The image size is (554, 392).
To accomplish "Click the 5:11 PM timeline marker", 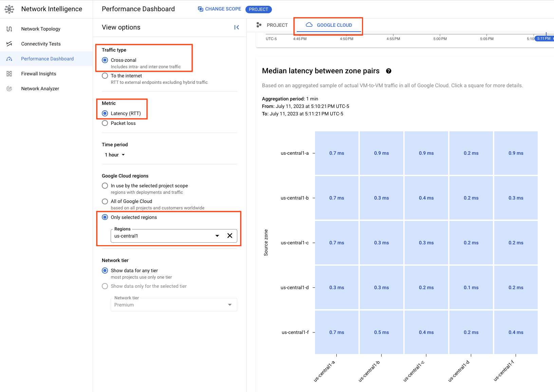I will click(x=544, y=39).
